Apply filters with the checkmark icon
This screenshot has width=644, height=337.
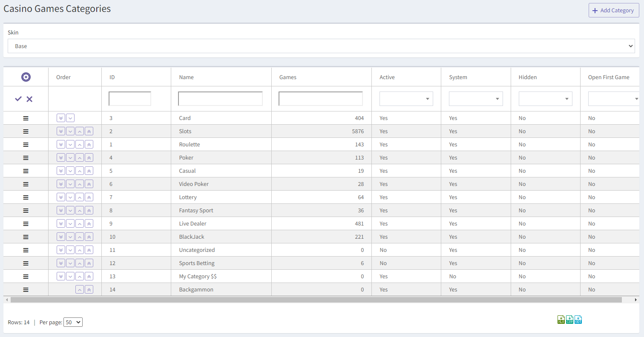18,99
